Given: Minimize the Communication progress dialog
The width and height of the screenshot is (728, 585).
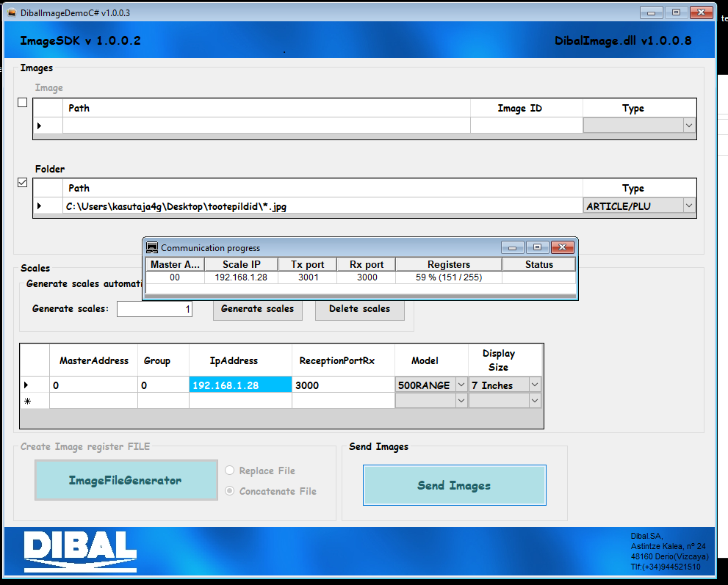Looking at the screenshot, I should click(513, 247).
